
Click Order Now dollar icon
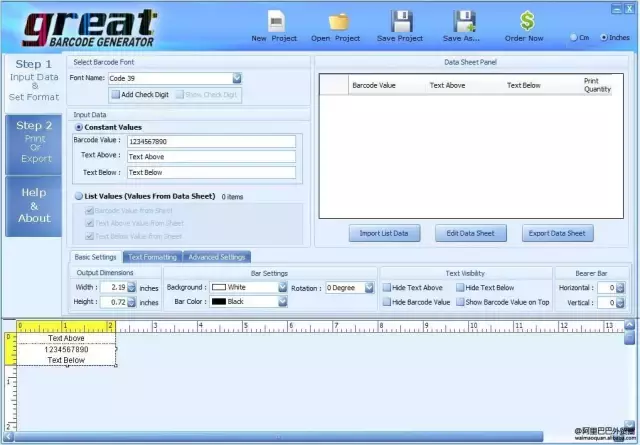point(527,21)
